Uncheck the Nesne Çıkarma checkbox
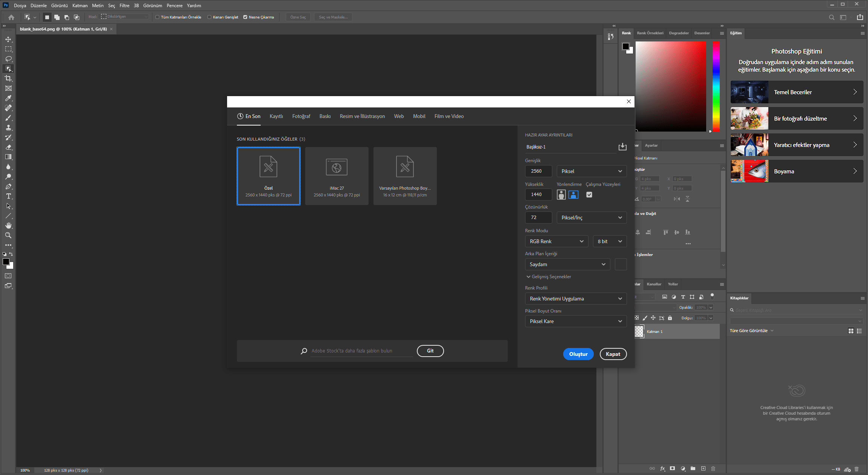The height and width of the screenshot is (475, 868). coord(245,17)
